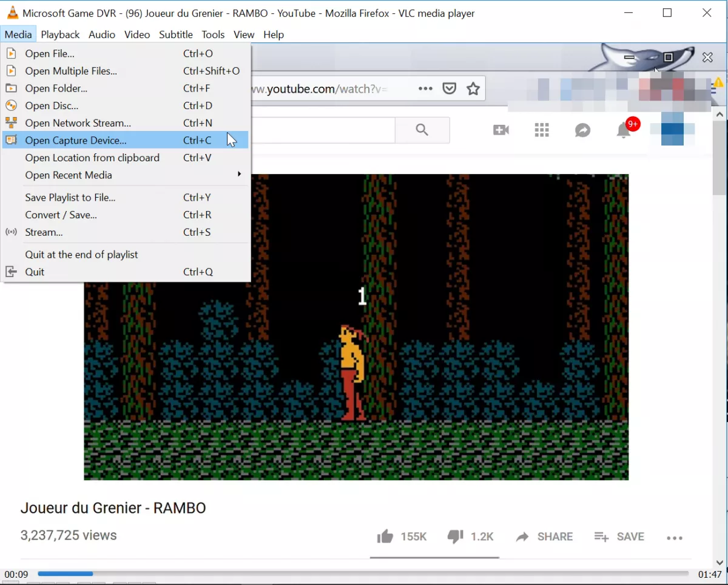Choose Open Location from clipboard
Screen dimensions: 728x585
point(126,158)
